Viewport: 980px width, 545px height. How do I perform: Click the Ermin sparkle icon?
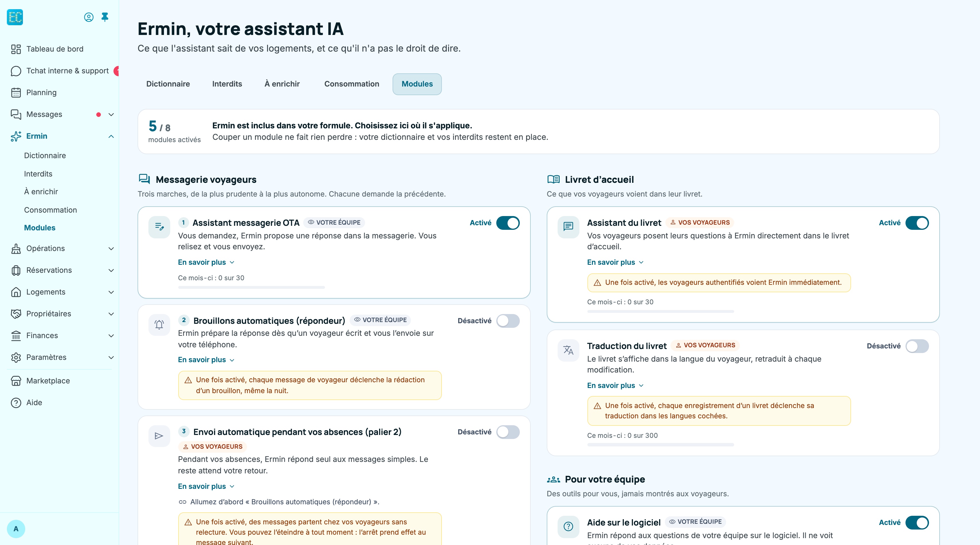point(16,136)
